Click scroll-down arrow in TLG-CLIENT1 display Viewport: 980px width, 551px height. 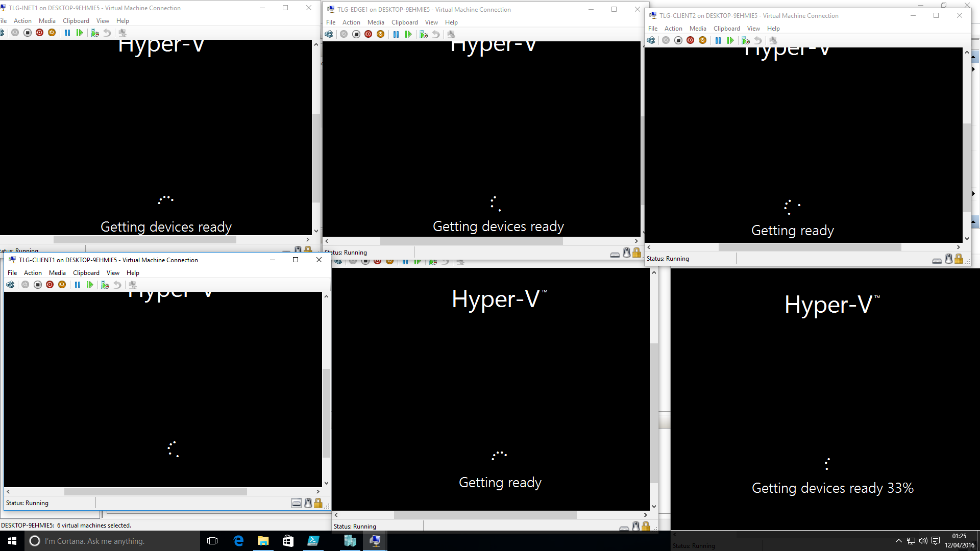pyautogui.click(x=326, y=483)
